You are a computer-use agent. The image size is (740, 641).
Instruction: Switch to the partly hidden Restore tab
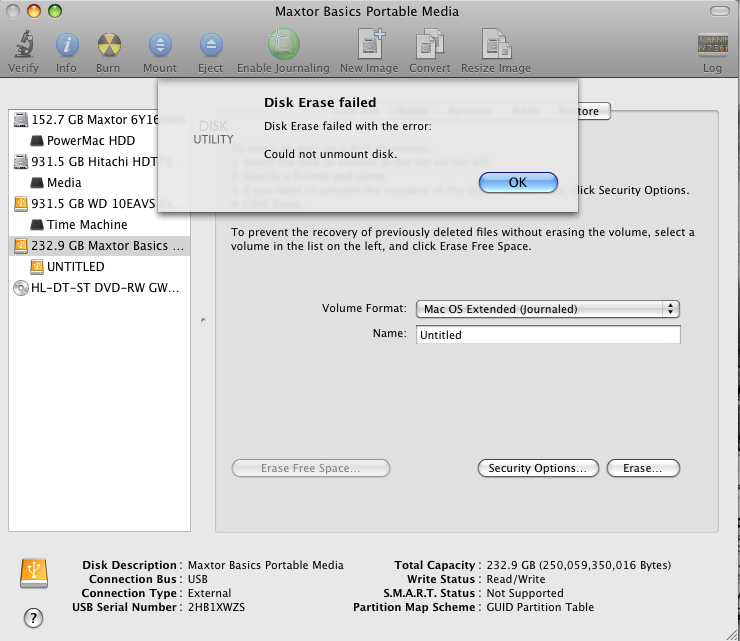[594, 111]
